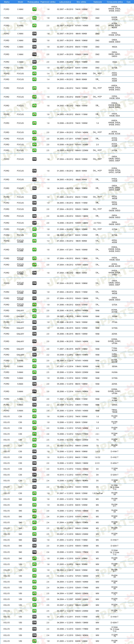The height and width of the screenshot is (644, 134).
Task: Select the Oznaczenie silnika column header
Action: pos(114,2)
